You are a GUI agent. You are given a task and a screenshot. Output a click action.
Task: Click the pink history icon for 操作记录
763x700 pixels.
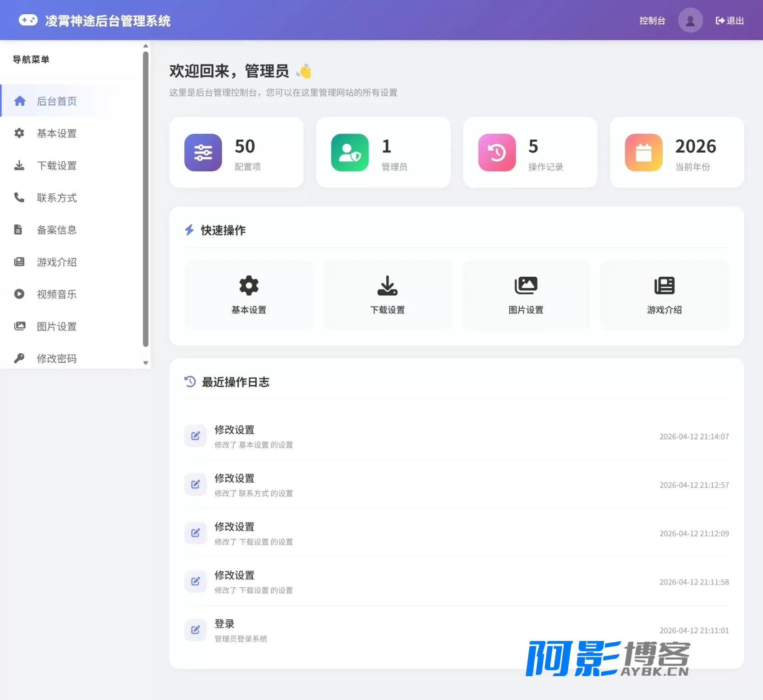point(497,153)
